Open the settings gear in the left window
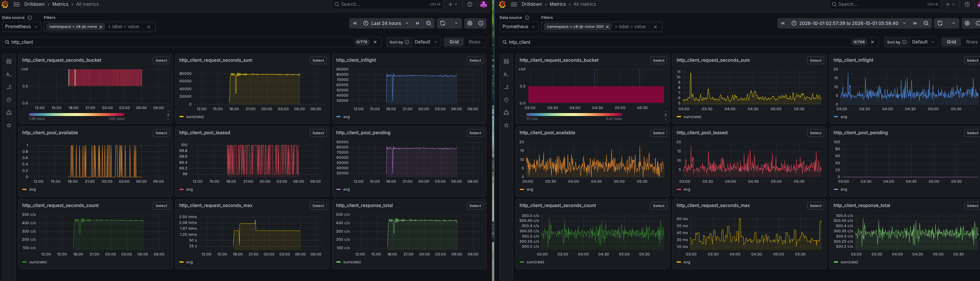The image size is (980, 281). [470, 23]
